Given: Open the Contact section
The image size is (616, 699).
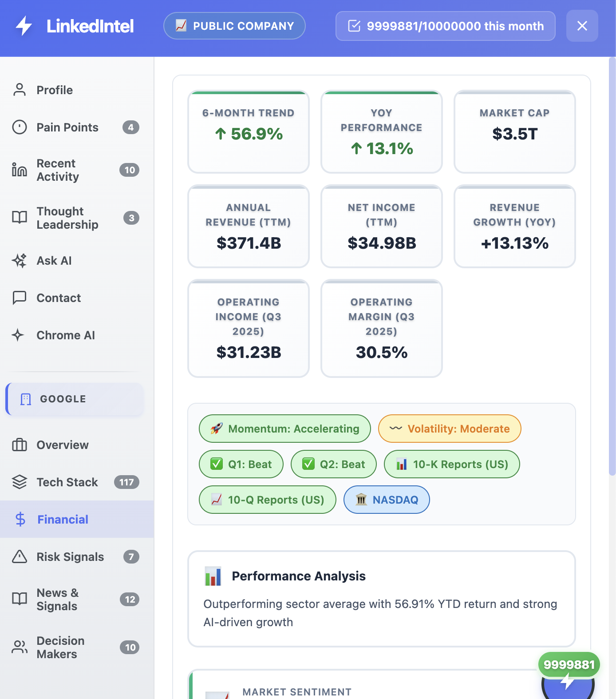Looking at the screenshot, I should click(x=77, y=298).
